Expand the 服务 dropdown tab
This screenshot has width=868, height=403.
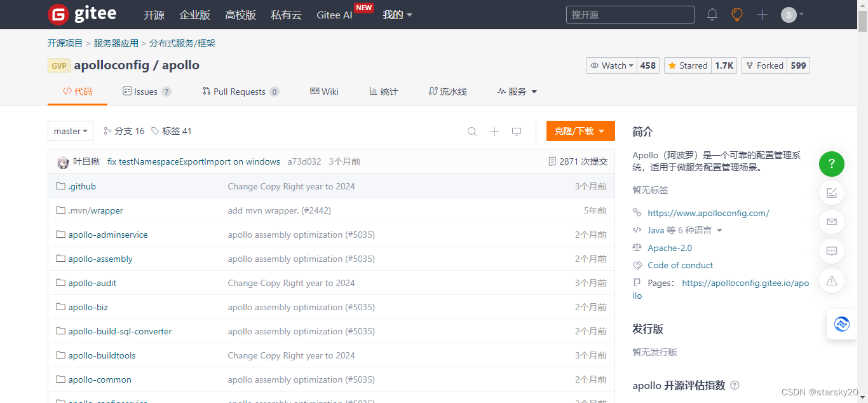[x=517, y=92]
